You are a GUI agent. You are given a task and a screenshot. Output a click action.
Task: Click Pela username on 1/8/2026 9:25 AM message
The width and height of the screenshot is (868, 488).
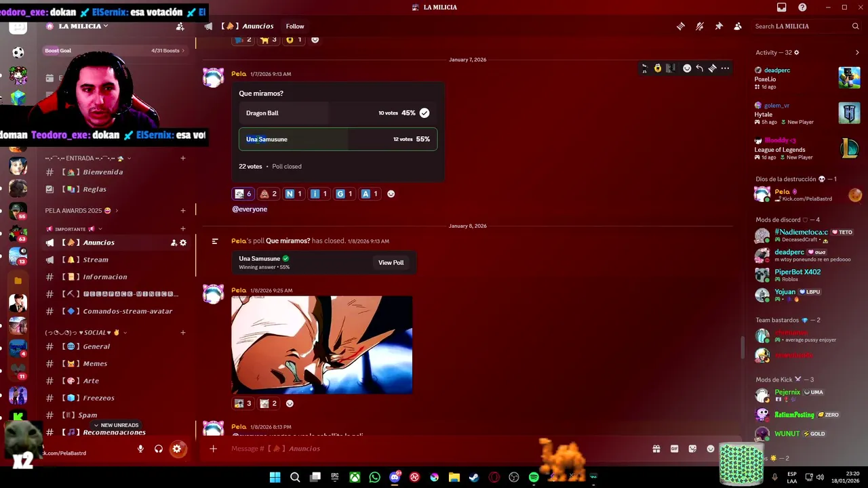click(239, 291)
